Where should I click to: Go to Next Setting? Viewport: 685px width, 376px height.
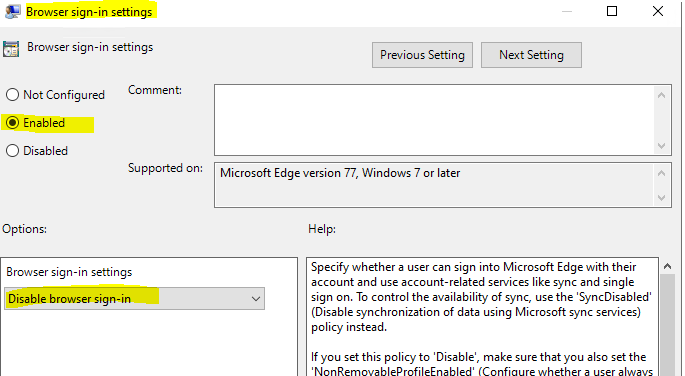coord(531,55)
